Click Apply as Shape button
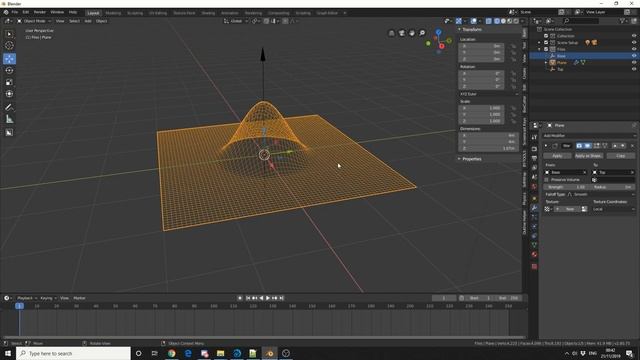The width and height of the screenshot is (640, 360). click(588, 156)
